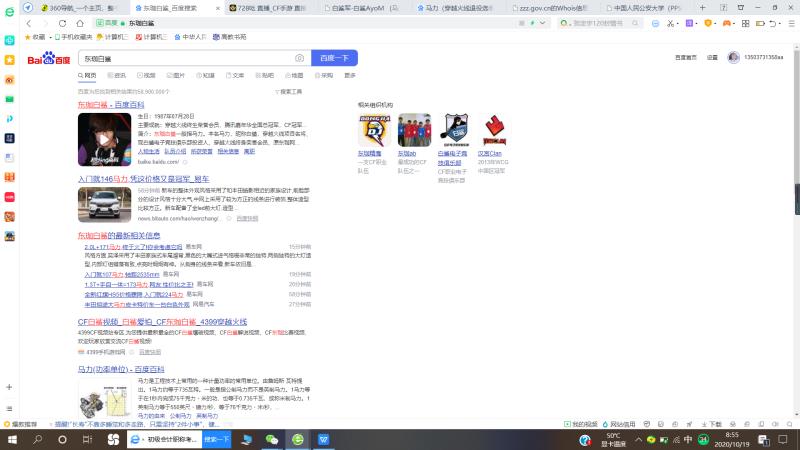Toggle the 中 input method indicator

pyautogui.click(x=688, y=439)
